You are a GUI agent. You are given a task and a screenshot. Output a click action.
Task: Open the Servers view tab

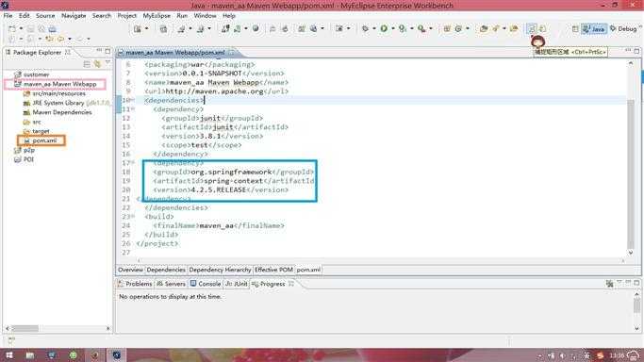[x=172, y=284]
